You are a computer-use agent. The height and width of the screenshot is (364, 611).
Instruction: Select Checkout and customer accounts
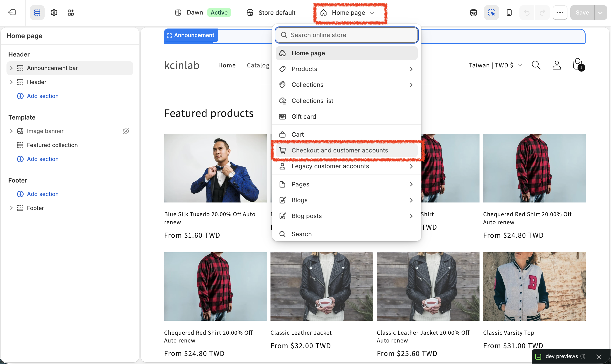click(346, 150)
